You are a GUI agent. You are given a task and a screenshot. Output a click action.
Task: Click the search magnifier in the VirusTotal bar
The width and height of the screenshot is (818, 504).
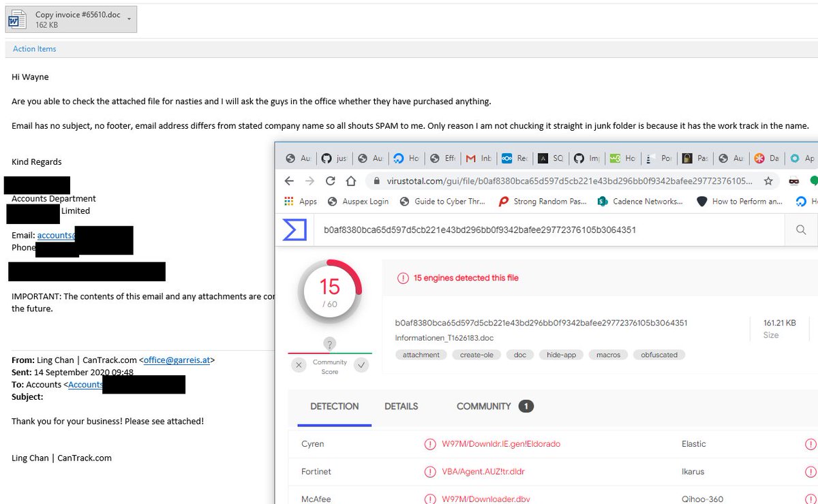tap(800, 230)
